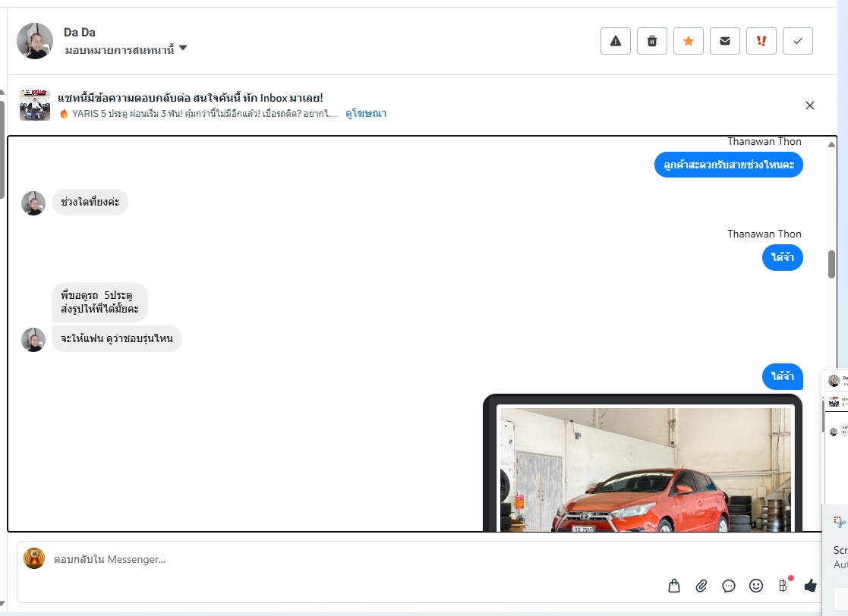The width and height of the screenshot is (848, 616).
Task: Mark conversation done with checkmark button
Action: point(798,41)
